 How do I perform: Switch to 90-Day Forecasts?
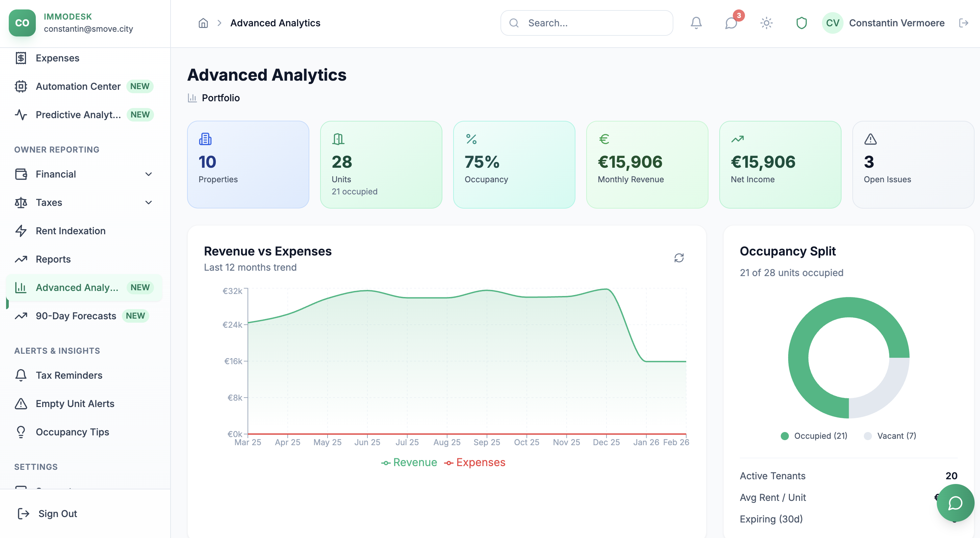76,316
